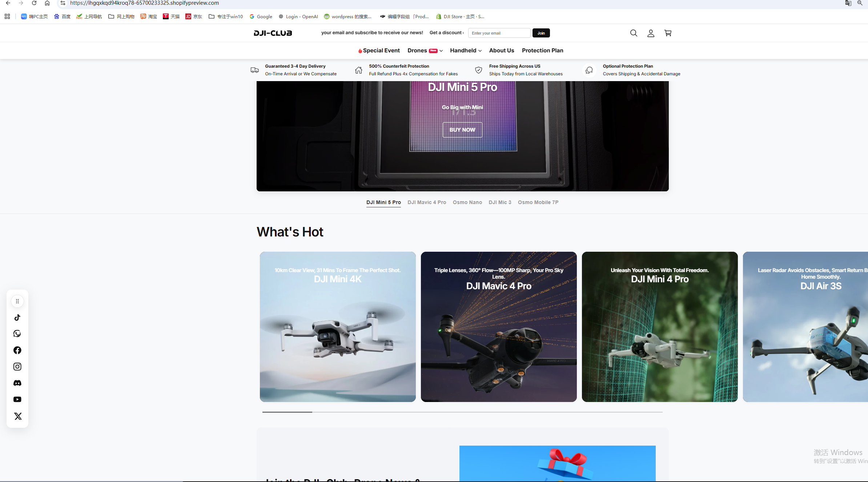Click the Join subscribe button
Viewport: 868px width, 482px height.
coord(541,33)
